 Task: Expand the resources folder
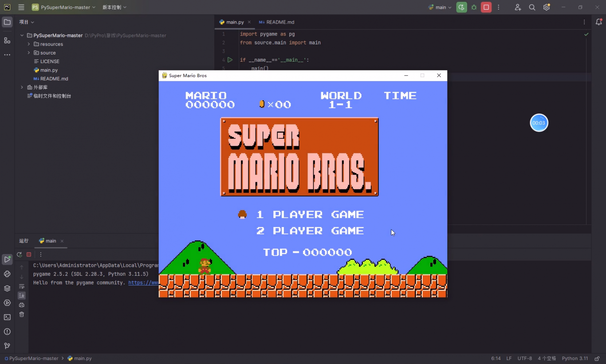[29, 44]
